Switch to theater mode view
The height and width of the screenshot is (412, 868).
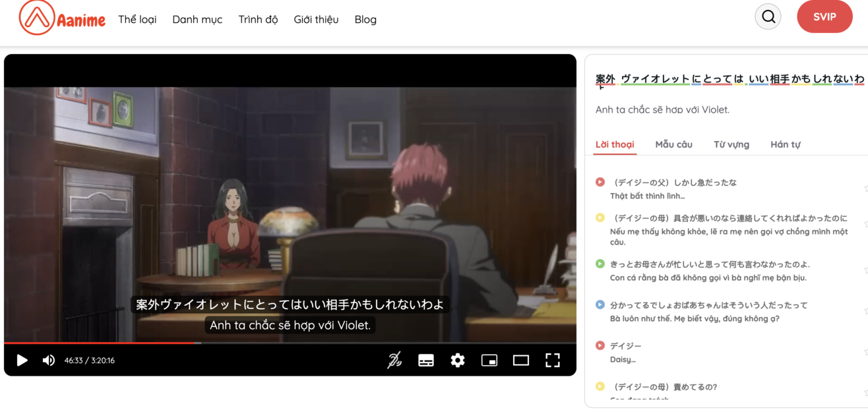(521, 360)
